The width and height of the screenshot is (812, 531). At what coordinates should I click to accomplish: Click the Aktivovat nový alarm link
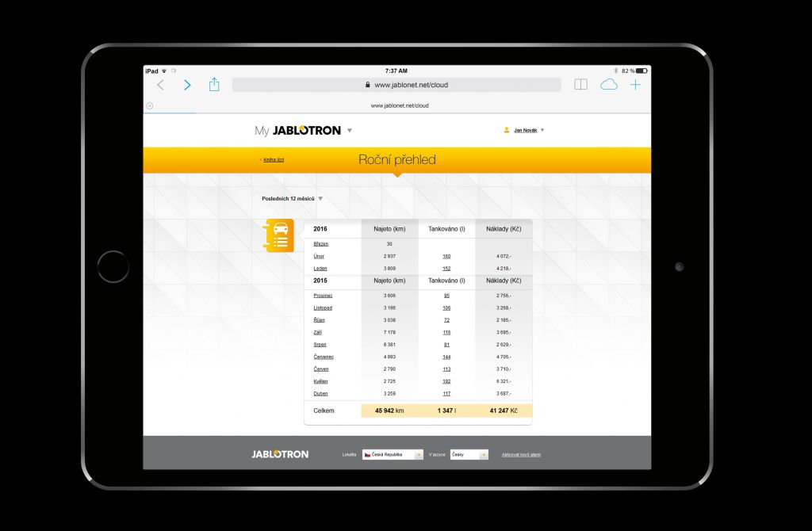click(521, 455)
